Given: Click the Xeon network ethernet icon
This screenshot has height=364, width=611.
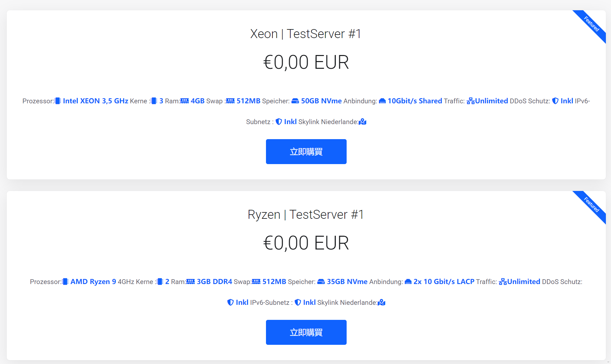Looking at the screenshot, I should [x=382, y=101].
